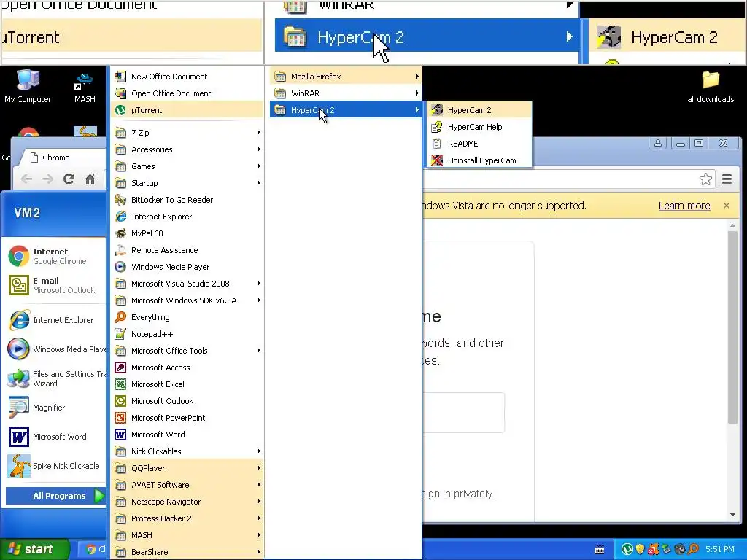Viewport: 747px width, 560px height.
Task: Click the Start button
Action: coord(35,549)
